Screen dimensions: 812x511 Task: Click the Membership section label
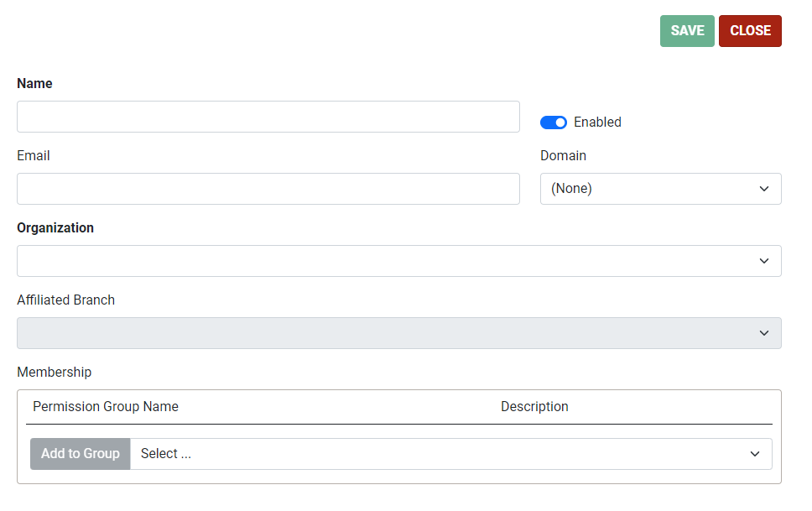pyautogui.click(x=55, y=372)
